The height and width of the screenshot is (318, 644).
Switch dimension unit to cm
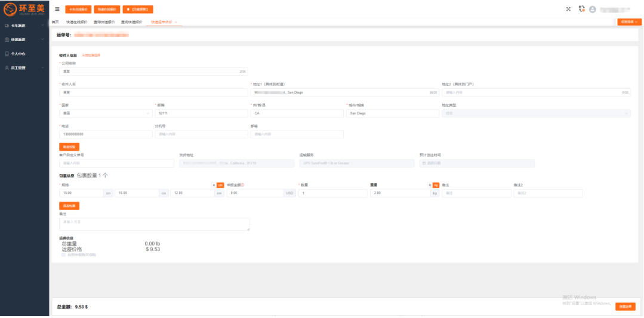(220, 185)
